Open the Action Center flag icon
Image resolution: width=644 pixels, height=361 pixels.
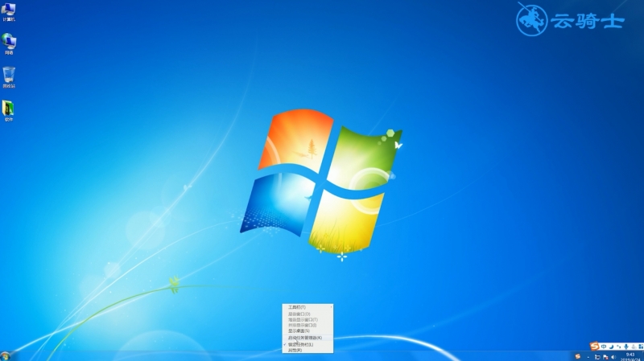click(605, 357)
